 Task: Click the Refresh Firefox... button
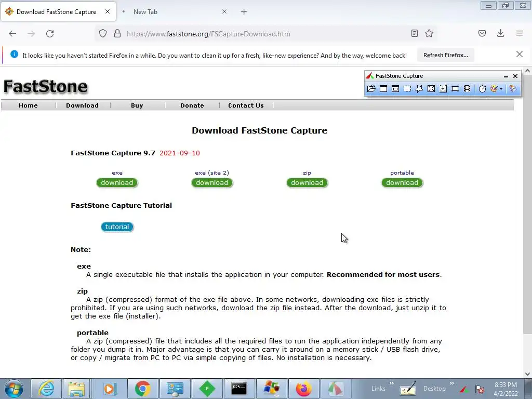[445, 55]
